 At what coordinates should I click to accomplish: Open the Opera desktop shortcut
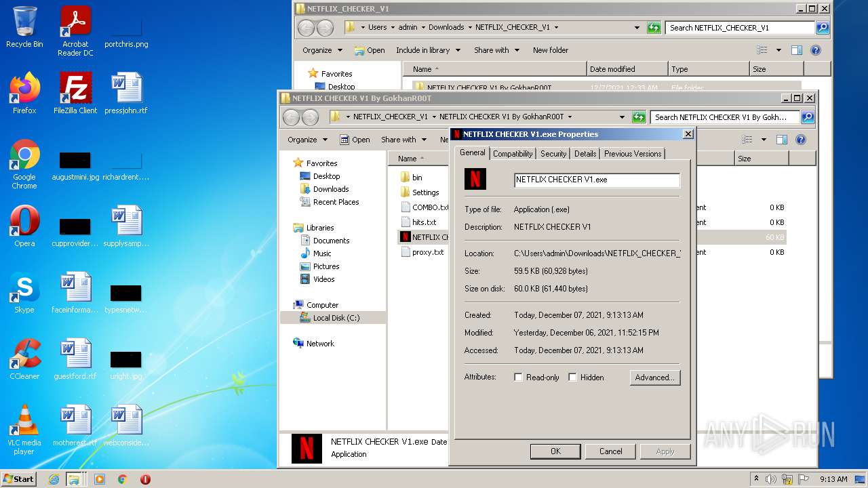24,226
